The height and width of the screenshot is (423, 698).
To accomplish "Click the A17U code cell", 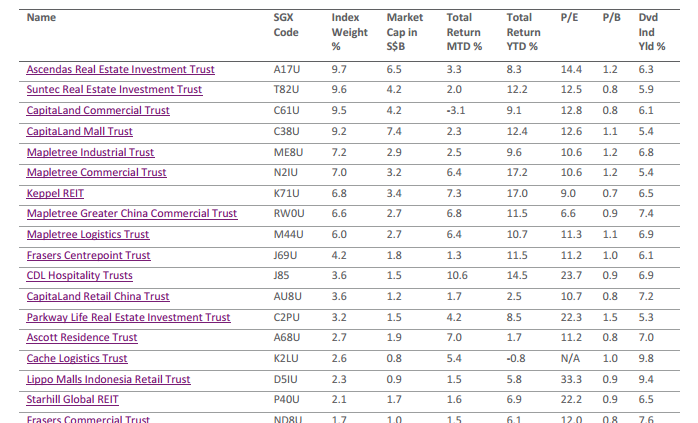I will coord(286,70).
